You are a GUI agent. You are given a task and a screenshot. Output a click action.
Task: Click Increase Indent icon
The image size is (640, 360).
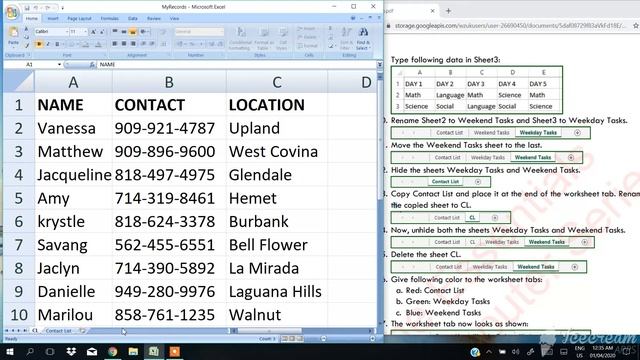(152, 44)
